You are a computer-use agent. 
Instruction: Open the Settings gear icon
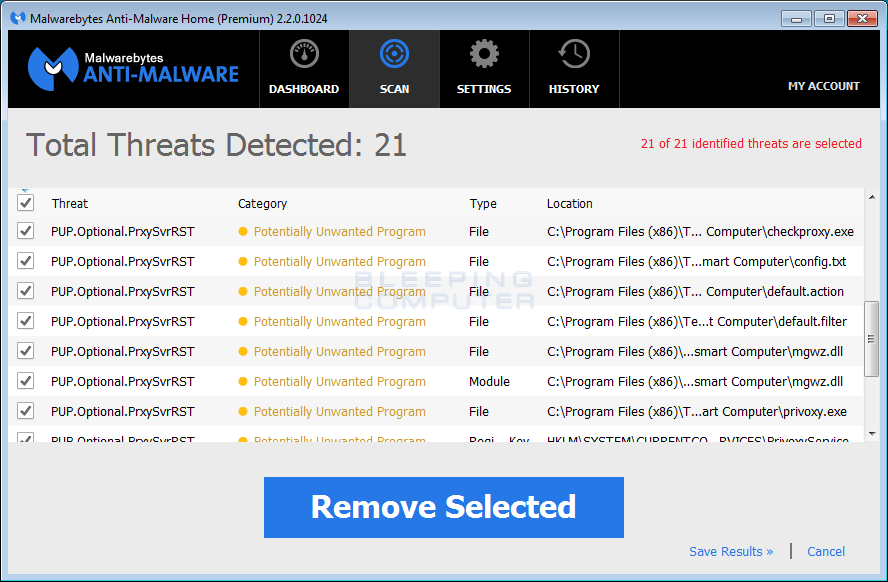click(484, 54)
